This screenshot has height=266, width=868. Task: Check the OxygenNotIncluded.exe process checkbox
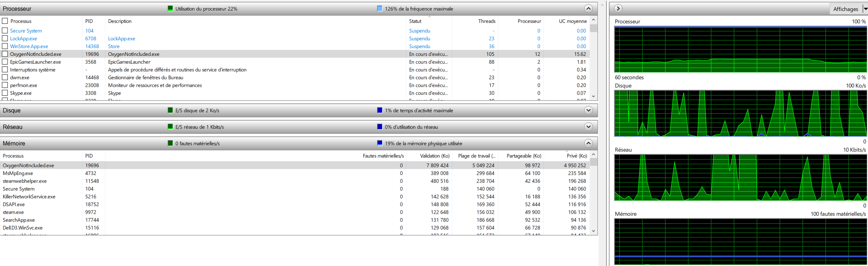pos(5,54)
